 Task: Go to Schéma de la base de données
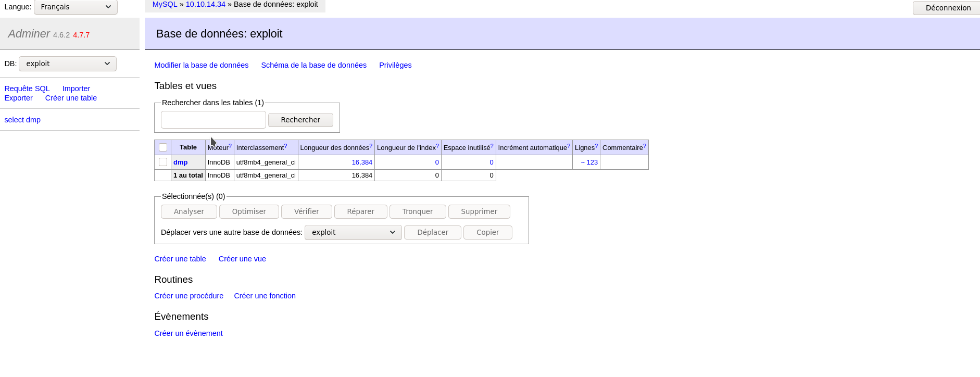(x=313, y=65)
